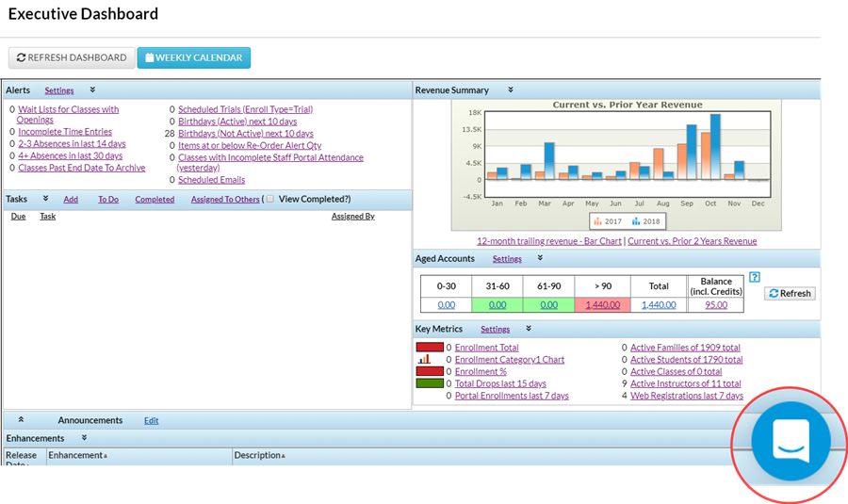This screenshot has width=848, height=504.
Task: Open Active Students of 1790 total
Action: point(686,360)
